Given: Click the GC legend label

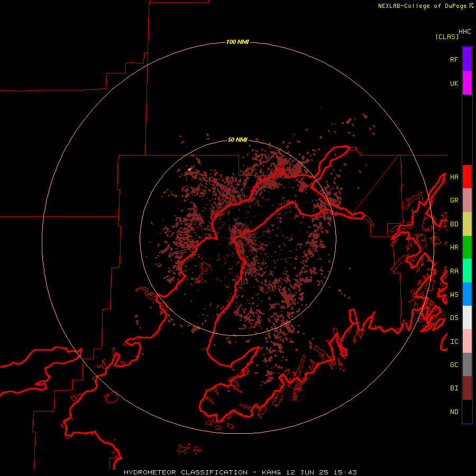Looking at the screenshot, I should point(454,365).
